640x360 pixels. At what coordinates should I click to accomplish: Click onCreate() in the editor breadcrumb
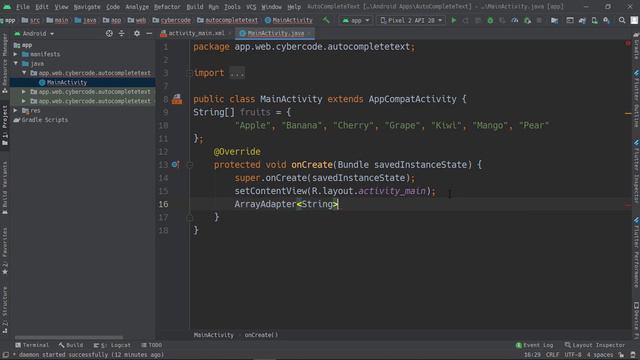261,335
